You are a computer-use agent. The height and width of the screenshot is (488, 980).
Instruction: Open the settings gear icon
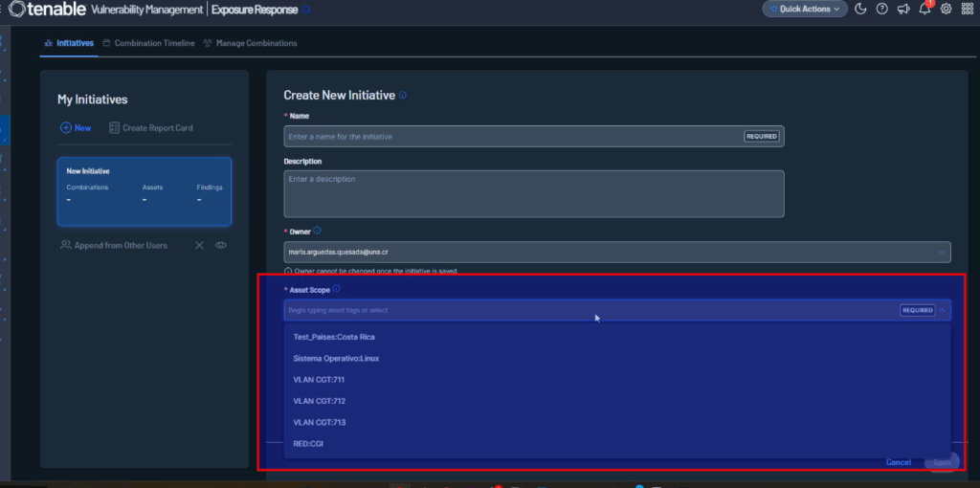click(x=946, y=9)
